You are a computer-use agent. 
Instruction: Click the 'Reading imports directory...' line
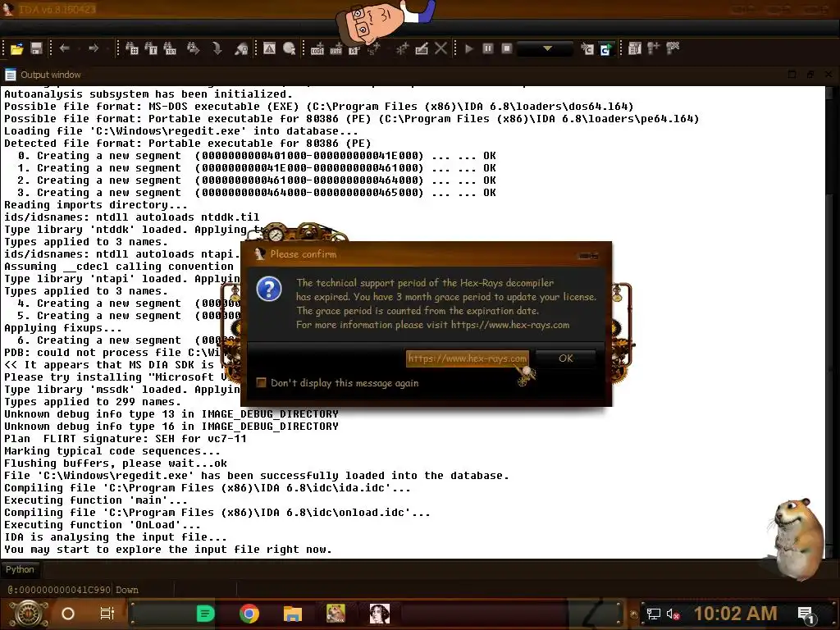96,204
